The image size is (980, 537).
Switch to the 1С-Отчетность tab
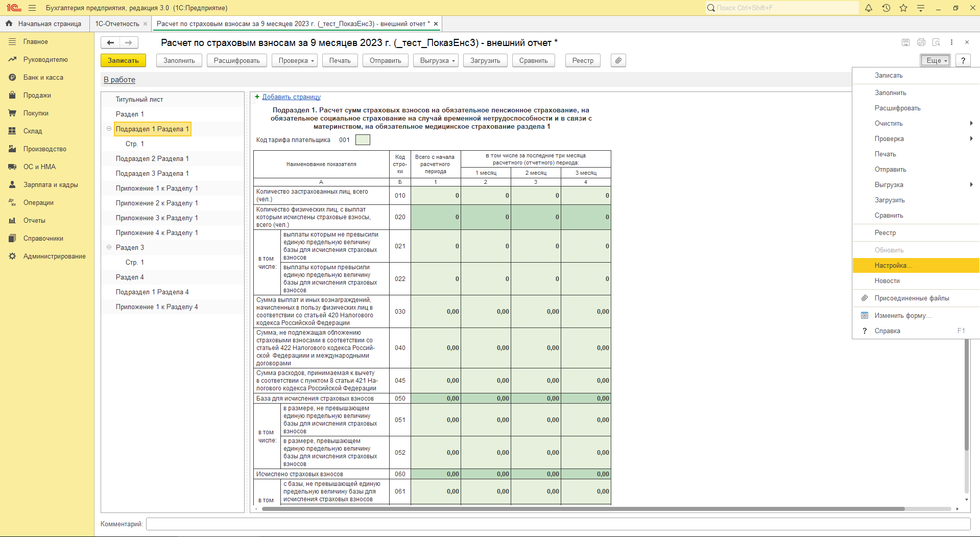click(x=117, y=24)
